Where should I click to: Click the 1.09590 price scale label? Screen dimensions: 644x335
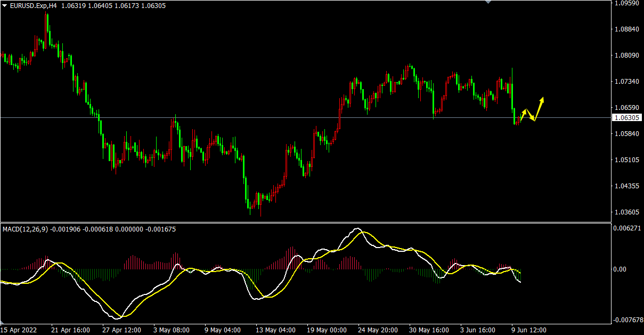click(626, 3)
